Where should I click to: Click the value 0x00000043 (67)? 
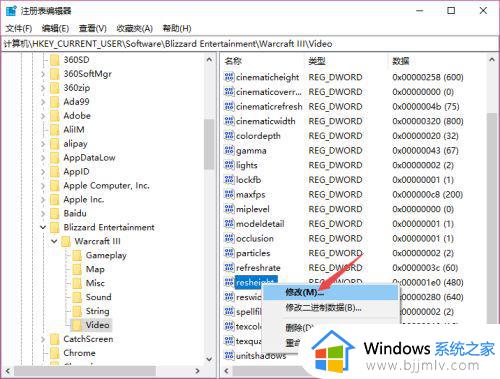click(x=425, y=151)
